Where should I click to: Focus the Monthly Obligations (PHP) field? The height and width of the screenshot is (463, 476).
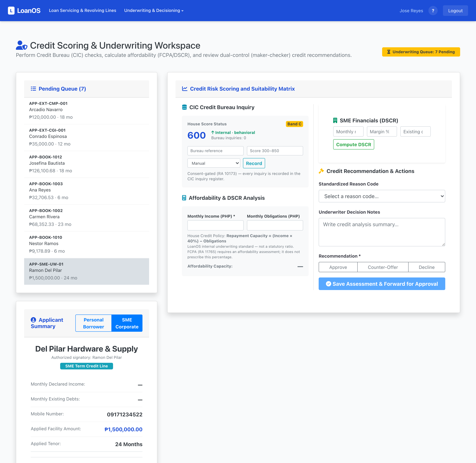coord(275,225)
